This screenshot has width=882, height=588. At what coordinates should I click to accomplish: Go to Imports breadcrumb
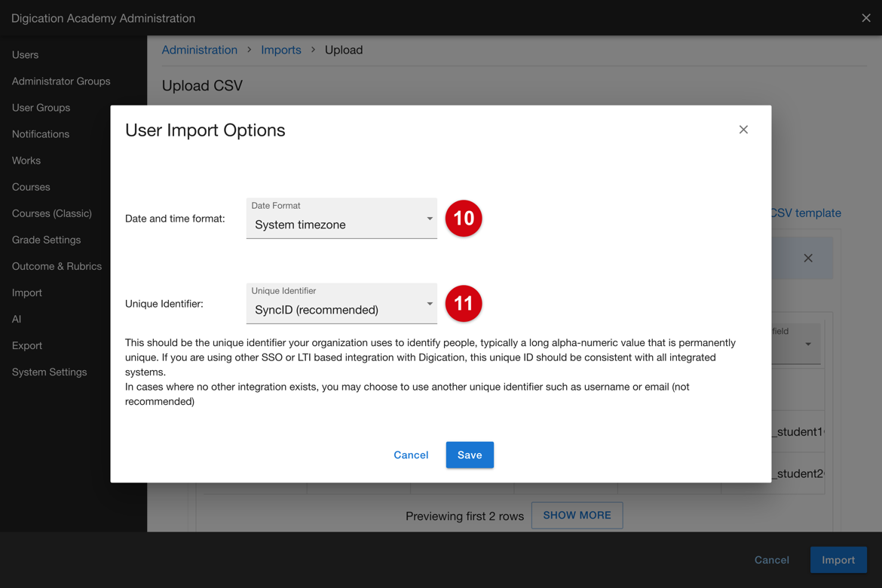[280, 50]
